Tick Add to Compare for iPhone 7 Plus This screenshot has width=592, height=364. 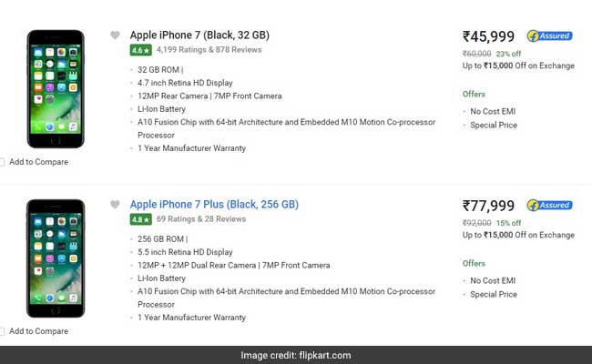pyautogui.click(x=3, y=331)
